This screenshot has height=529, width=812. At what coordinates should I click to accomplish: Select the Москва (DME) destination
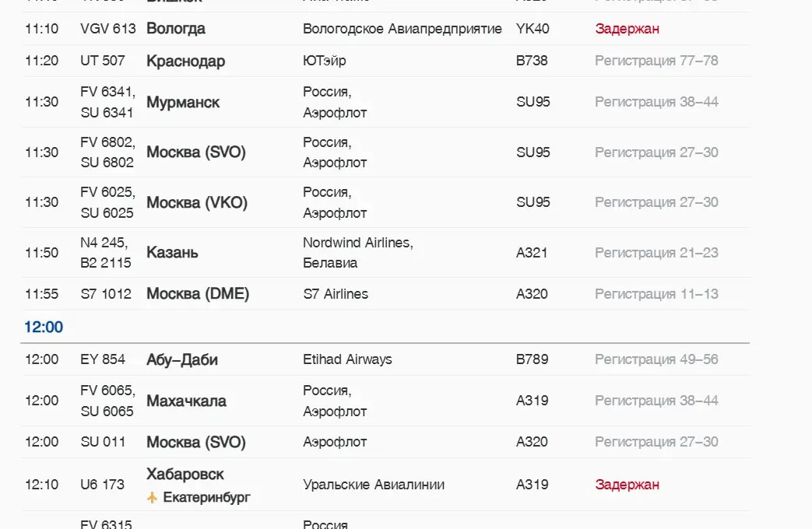[198, 294]
